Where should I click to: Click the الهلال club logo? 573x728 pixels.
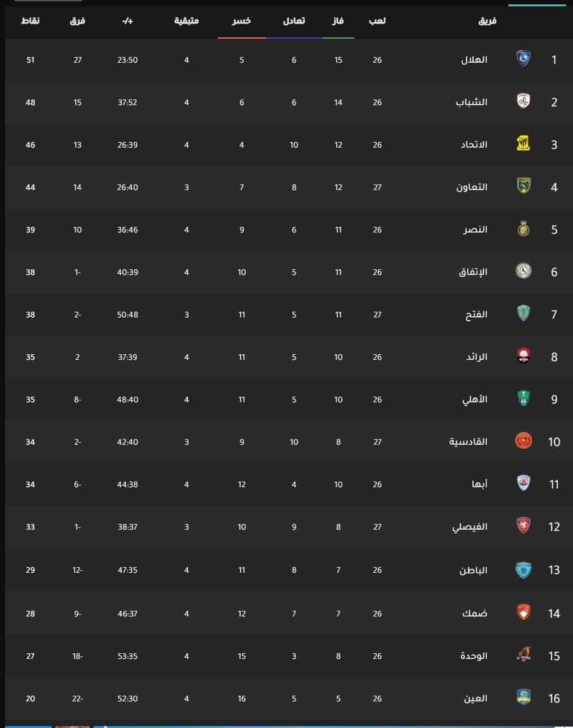[x=524, y=58]
